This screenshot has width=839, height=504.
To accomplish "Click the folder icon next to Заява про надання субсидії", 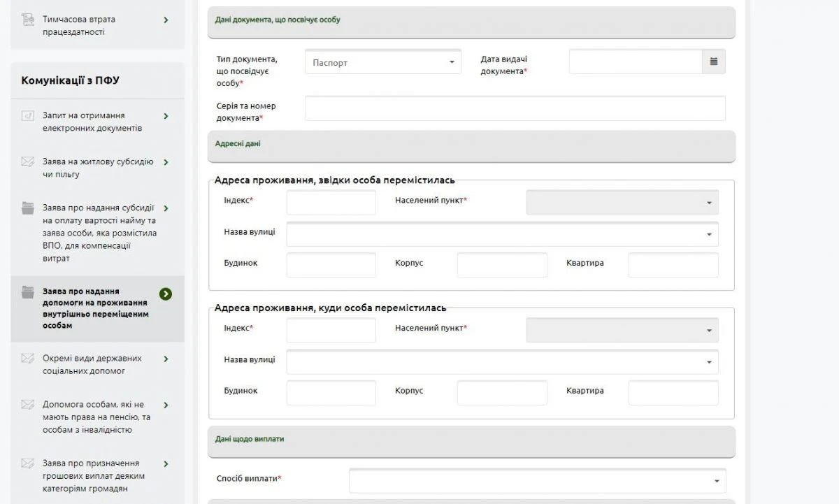I will coord(27,208).
